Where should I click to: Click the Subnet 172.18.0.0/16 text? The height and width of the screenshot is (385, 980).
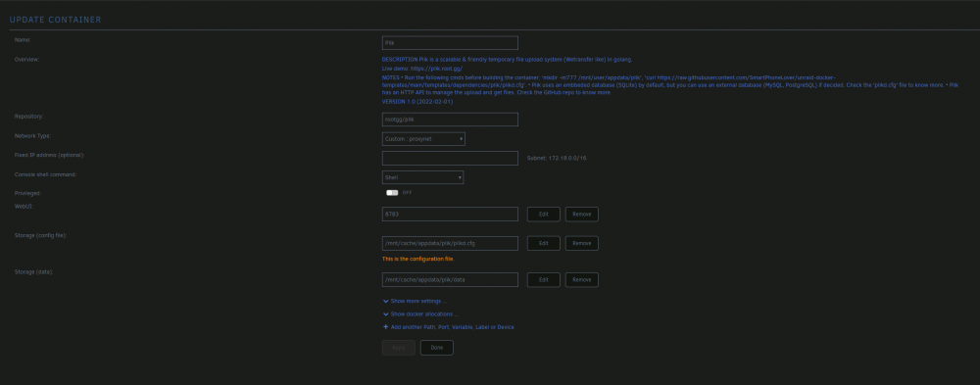[557, 158]
